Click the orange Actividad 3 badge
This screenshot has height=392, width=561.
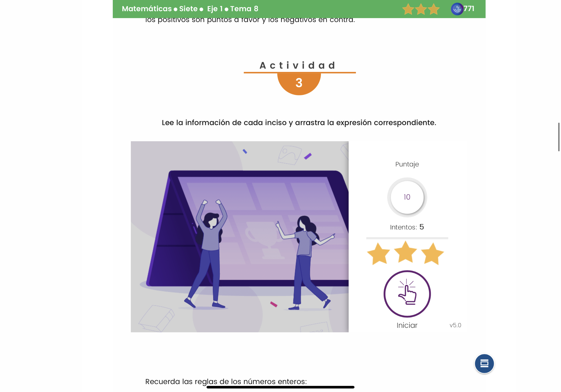299,83
